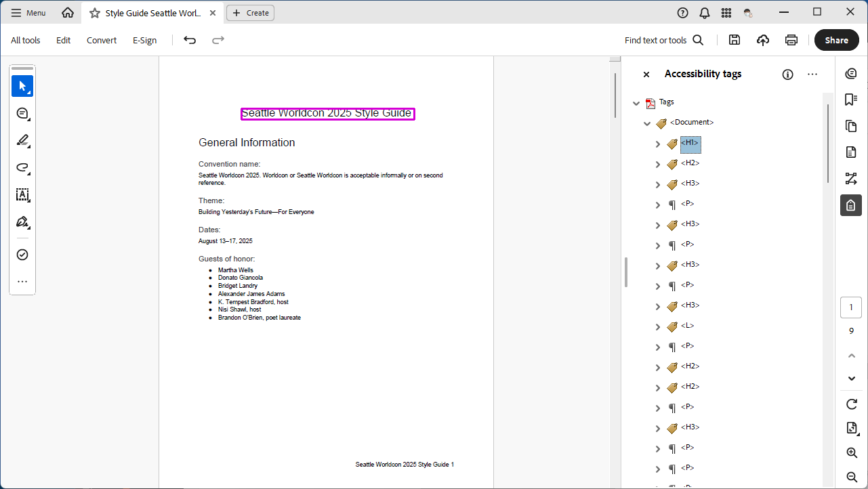Click the checkmark tool in quick tools
The image size is (868, 489).
coord(22,255)
